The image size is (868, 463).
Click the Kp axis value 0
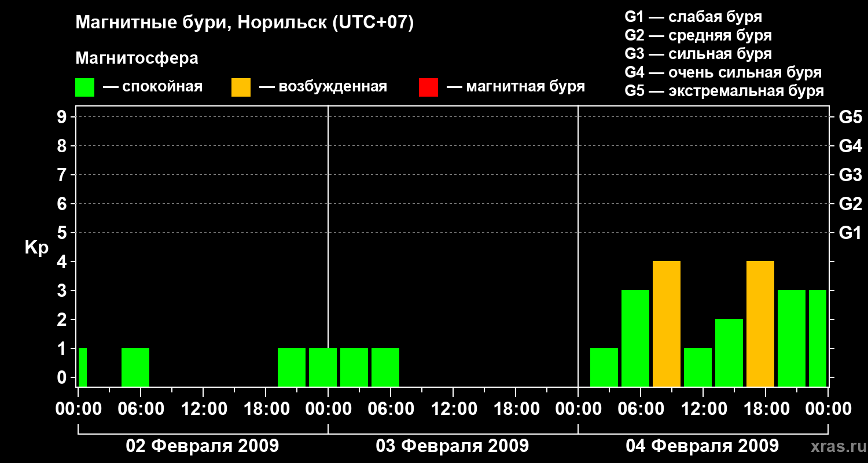tap(63, 377)
